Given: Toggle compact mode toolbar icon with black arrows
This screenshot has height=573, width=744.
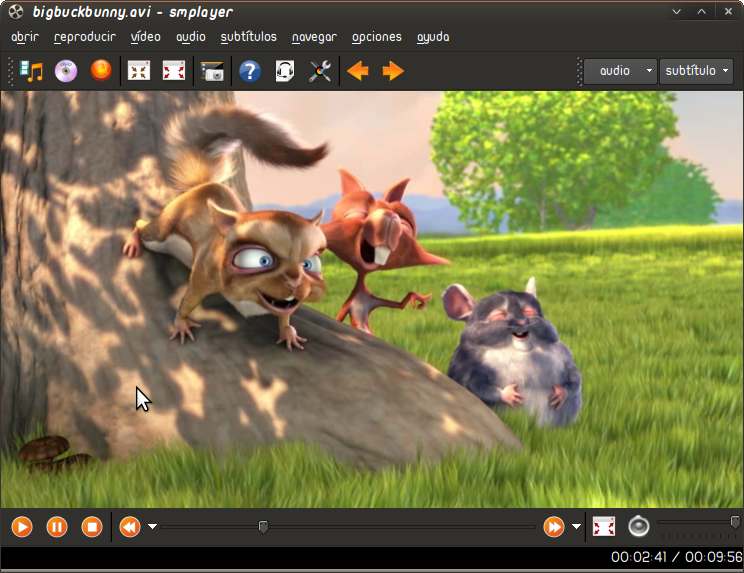Looking at the screenshot, I should (139, 71).
